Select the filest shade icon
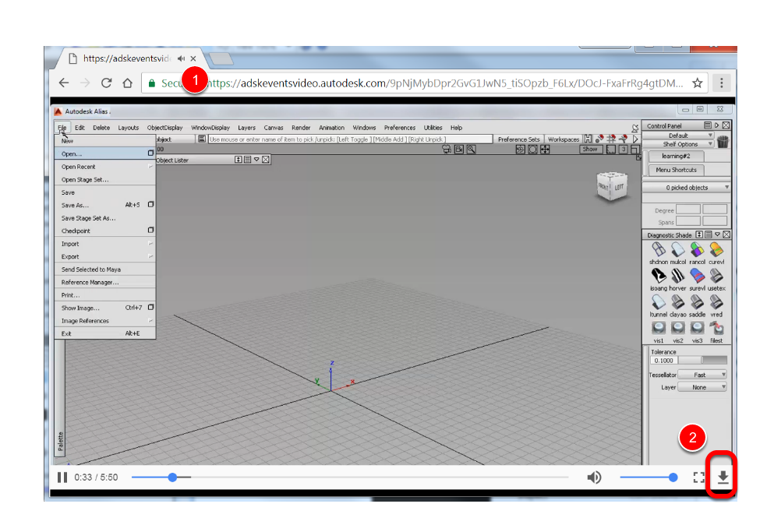Screen dimensions: 767x532 coord(716,328)
